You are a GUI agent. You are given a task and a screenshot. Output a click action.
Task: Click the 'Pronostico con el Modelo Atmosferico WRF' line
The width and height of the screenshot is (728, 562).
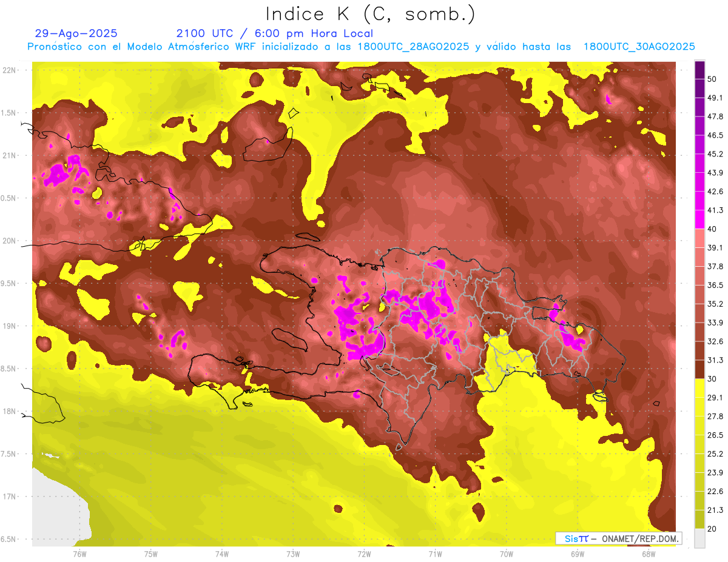[361, 47]
